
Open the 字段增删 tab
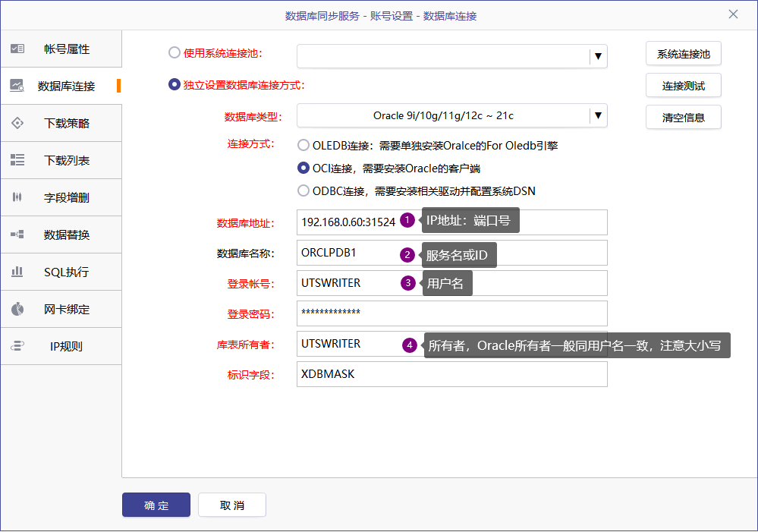coord(61,198)
